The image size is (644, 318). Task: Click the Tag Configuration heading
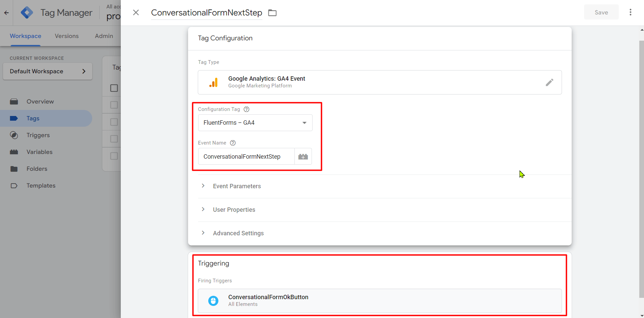coord(225,38)
